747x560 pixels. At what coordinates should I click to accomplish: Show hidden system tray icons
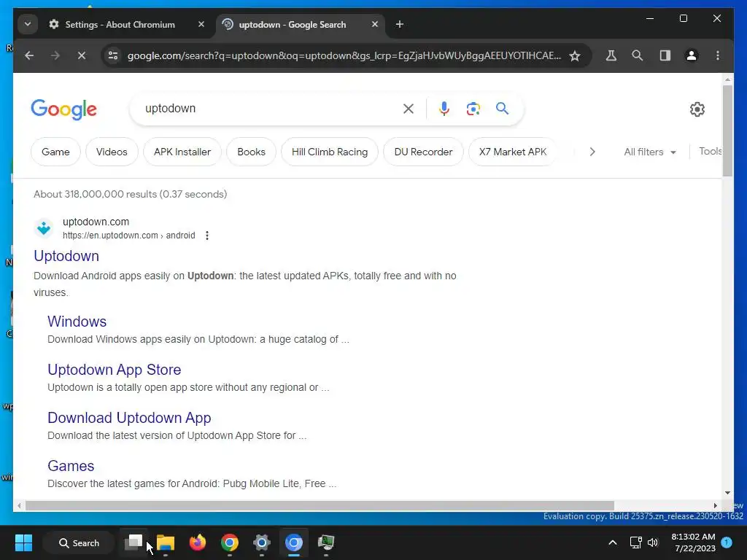point(613,542)
